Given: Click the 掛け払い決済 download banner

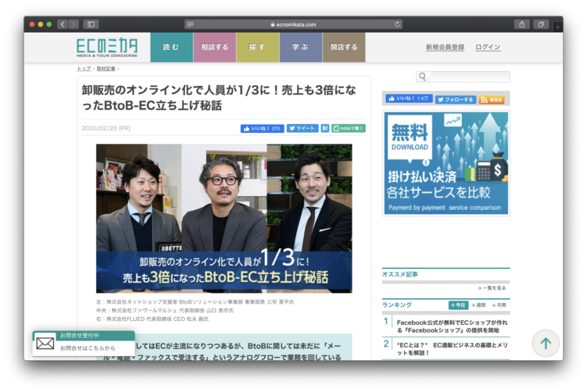Looking at the screenshot, I should click(x=446, y=163).
